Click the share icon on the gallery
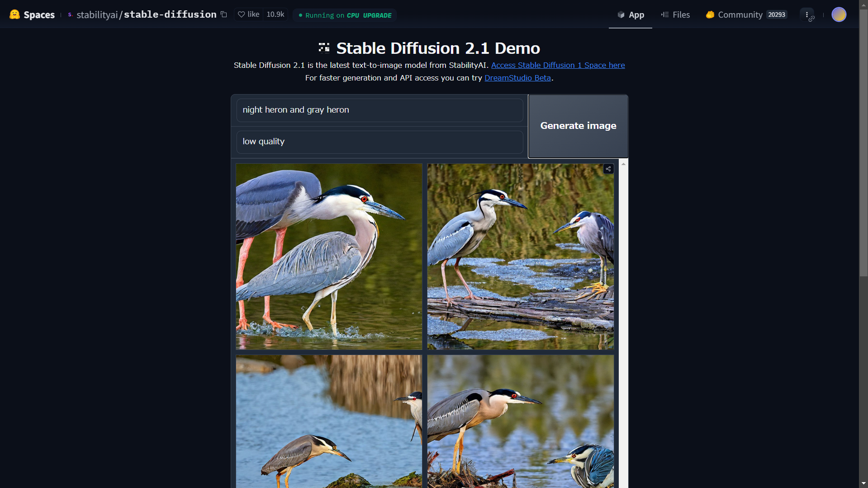The height and width of the screenshot is (488, 868). tap(608, 169)
